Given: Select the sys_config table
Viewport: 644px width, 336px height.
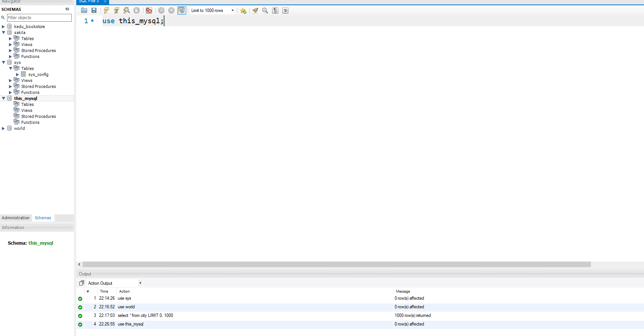Looking at the screenshot, I should point(38,74).
